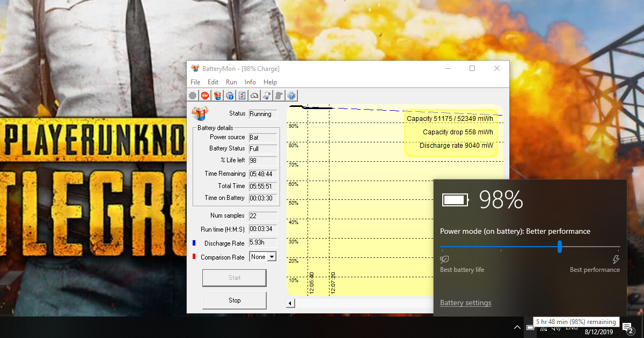Open the File menu
Screen dimensions: 644x338
tap(195, 82)
